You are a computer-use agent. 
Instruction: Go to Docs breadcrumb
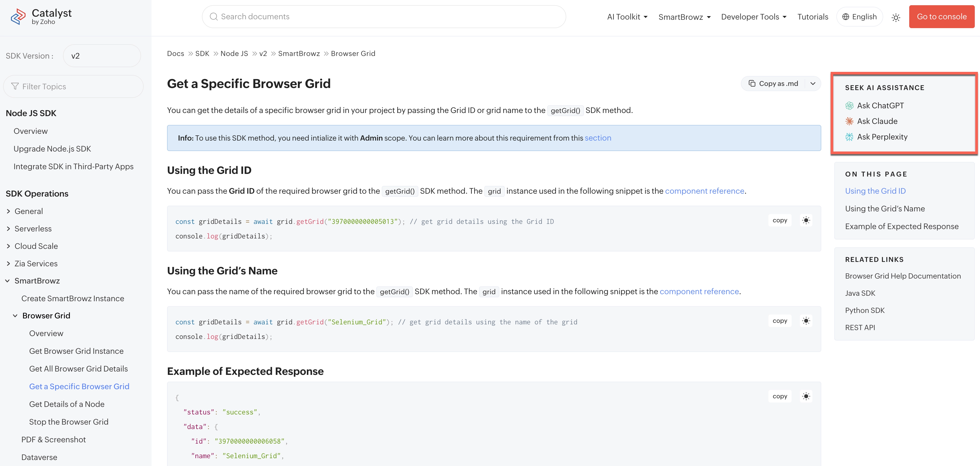coord(175,53)
